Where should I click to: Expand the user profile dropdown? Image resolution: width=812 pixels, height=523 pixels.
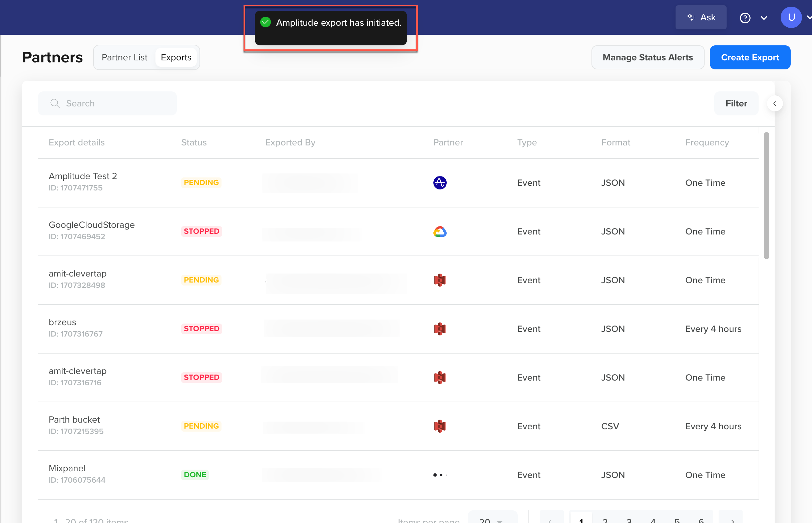pyautogui.click(x=808, y=17)
